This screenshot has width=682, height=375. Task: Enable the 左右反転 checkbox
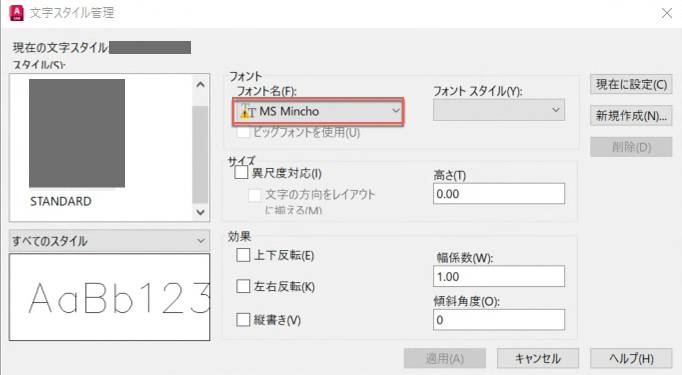pyautogui.click(x=243, y=286)
